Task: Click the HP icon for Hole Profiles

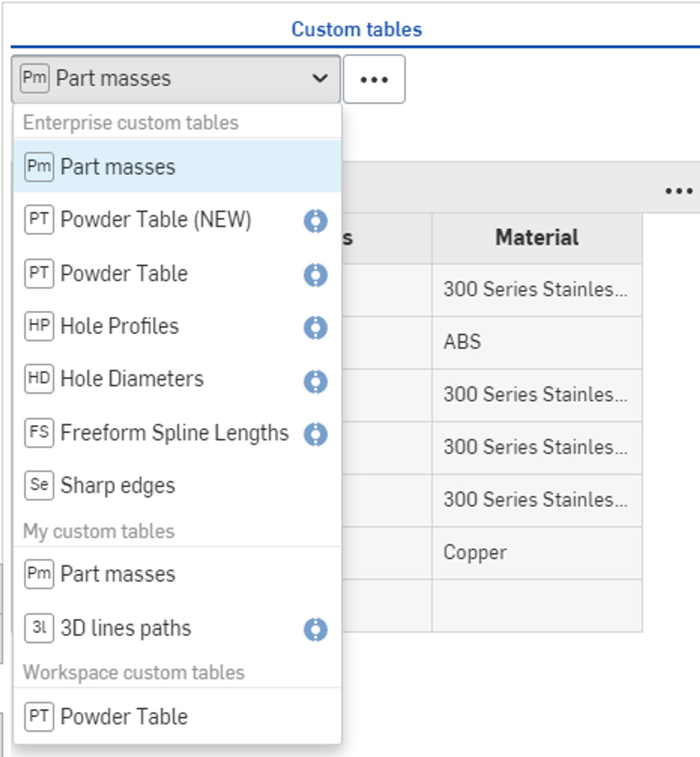Action: 39,326
